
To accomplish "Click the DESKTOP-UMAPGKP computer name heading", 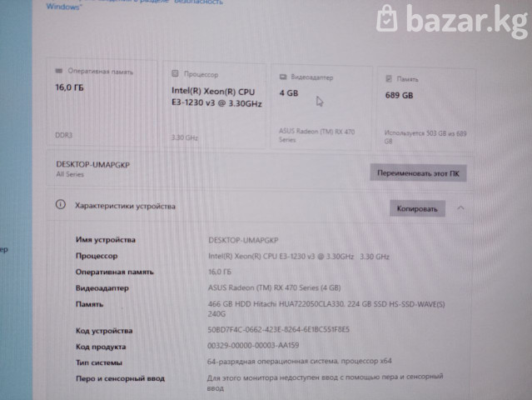I will [x=93, y=165].
